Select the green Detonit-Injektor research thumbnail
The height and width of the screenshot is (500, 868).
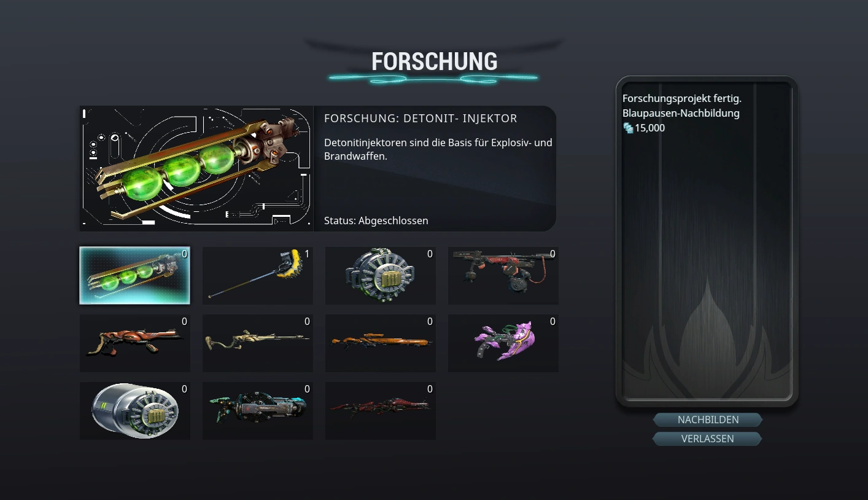coord(134,276)
